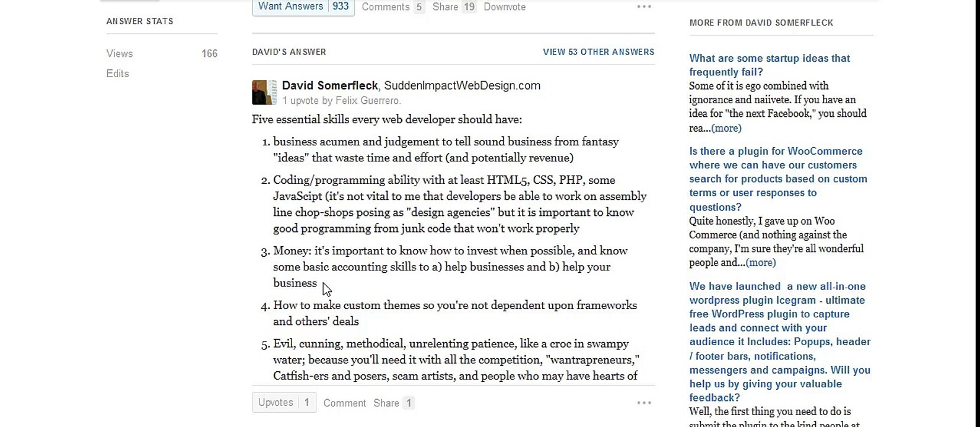Open the question's more options ellipsis

point(644,7)
